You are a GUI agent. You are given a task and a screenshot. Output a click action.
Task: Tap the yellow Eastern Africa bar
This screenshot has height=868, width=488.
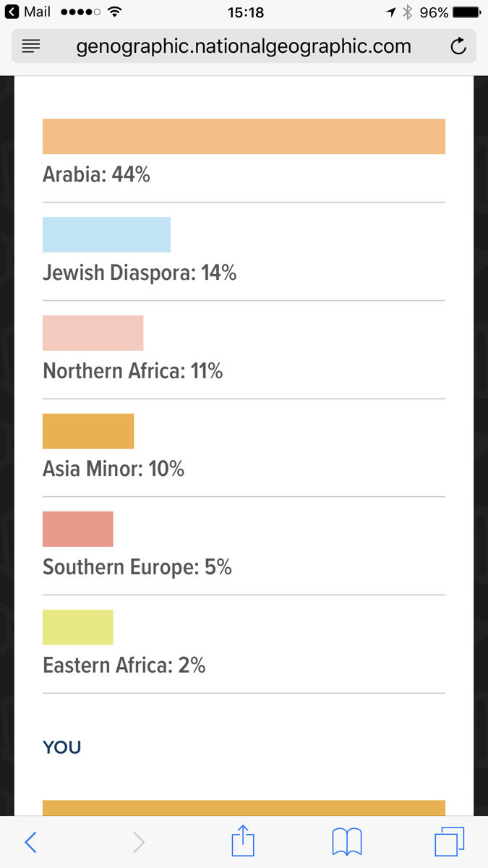pyautogui.click(x=78, y=627)
